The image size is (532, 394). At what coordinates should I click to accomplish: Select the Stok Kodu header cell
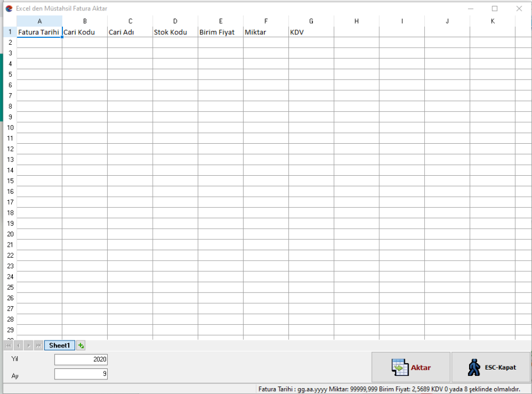point(175,32)
